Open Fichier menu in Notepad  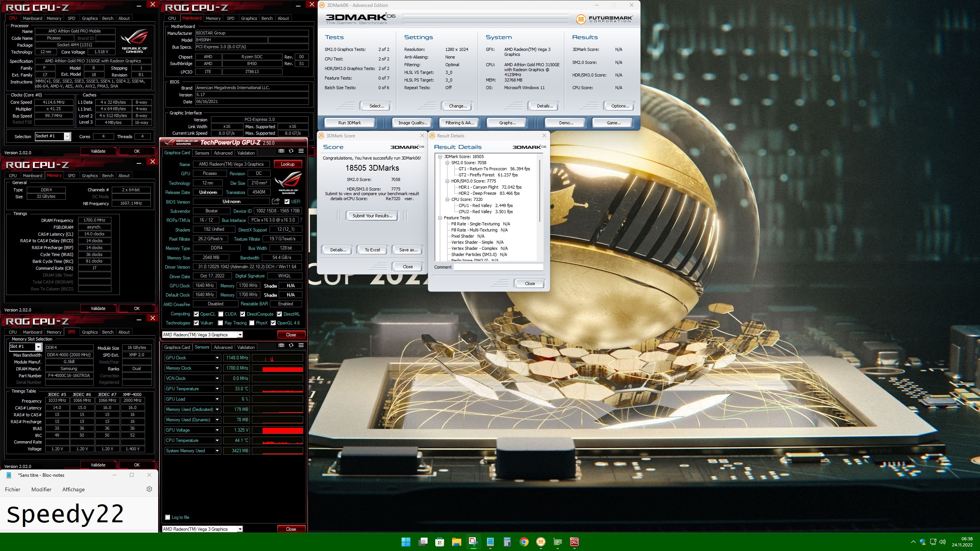click(13, 489)
